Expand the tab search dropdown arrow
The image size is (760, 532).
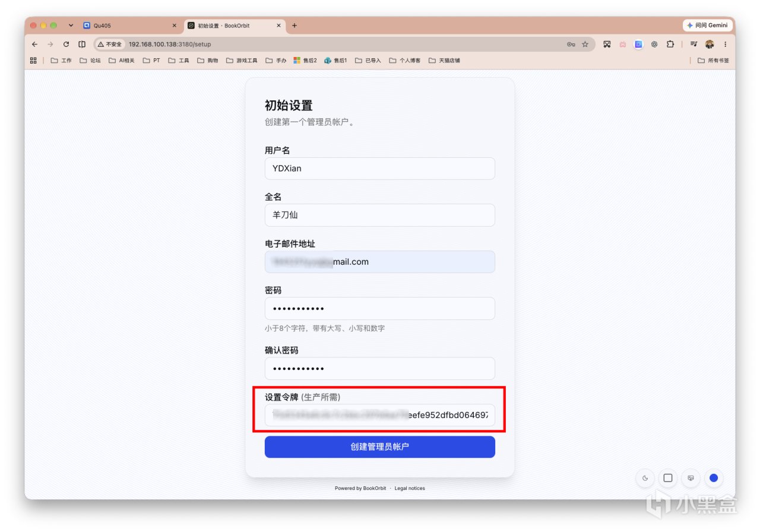click(x=71, y=26)
